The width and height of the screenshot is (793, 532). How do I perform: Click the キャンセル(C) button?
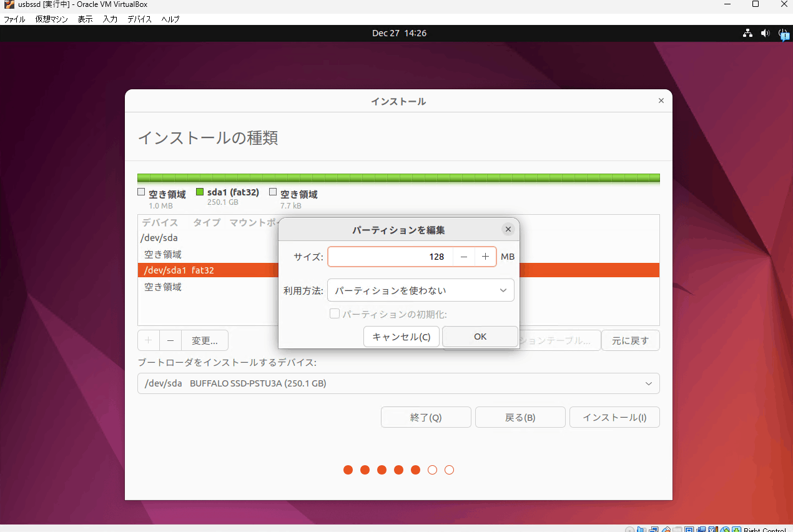point(401,337)
